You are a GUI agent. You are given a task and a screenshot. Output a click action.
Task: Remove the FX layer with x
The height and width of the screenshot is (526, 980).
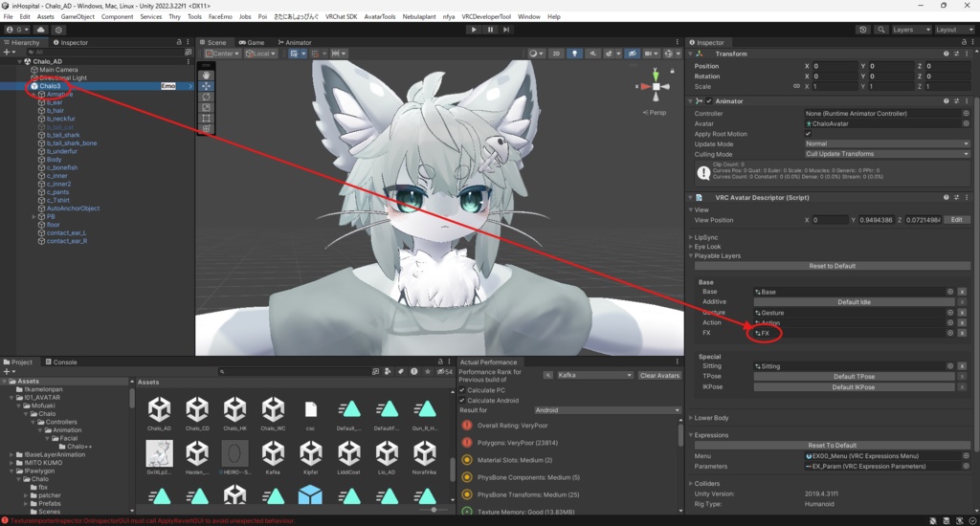[x=962, y=333]
